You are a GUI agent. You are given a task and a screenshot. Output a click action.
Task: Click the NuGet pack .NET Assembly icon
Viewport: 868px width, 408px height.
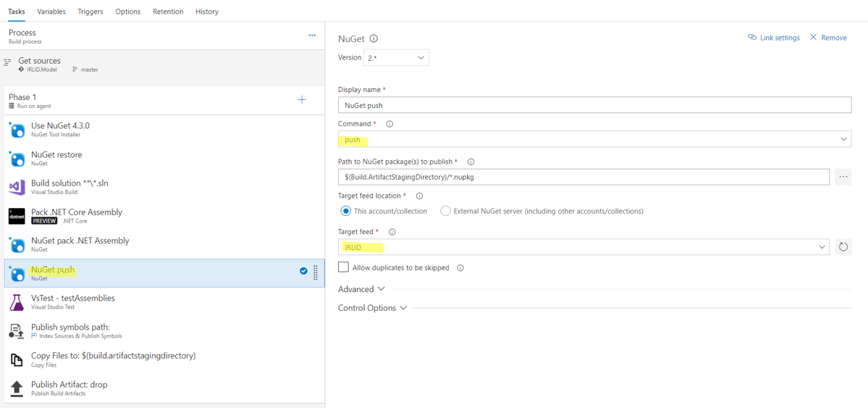tap(17, 245)
